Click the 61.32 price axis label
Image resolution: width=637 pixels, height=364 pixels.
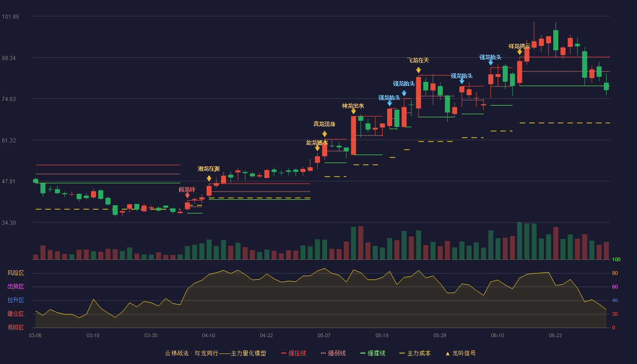click(9, 141)
